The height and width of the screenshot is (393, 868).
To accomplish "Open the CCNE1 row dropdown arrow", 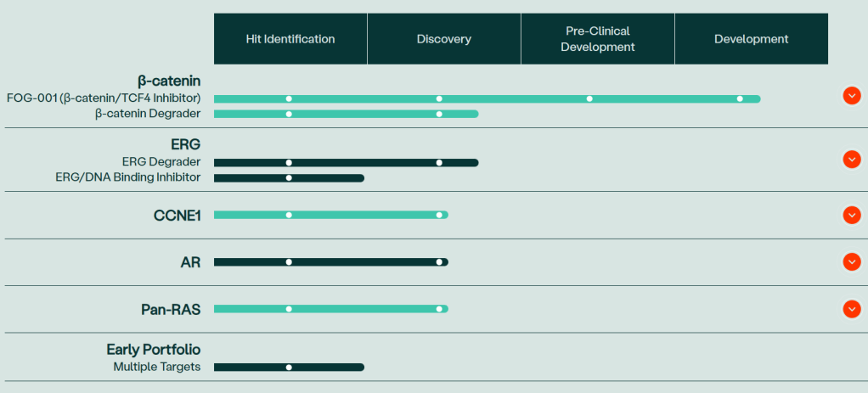I will pos(852,216).
